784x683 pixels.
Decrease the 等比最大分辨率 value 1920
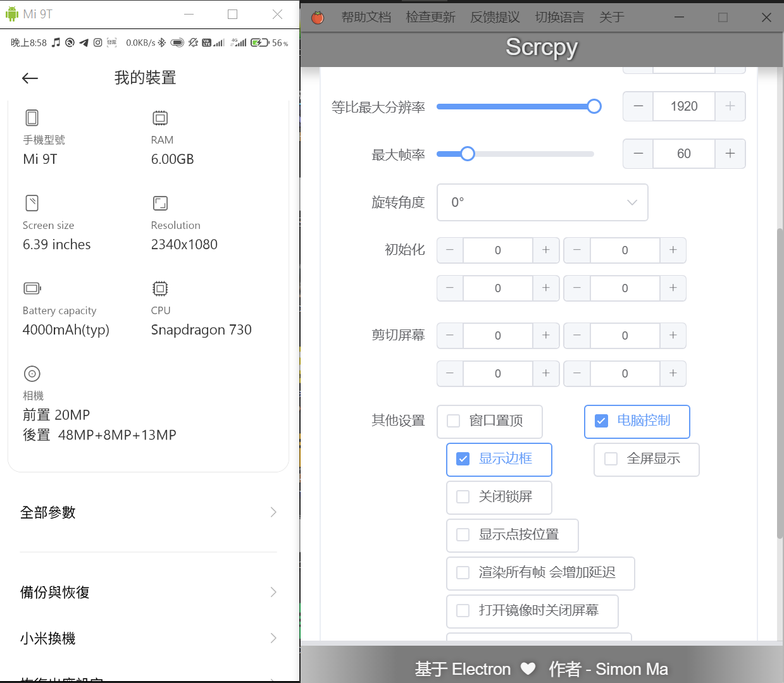tap(638, 106)
